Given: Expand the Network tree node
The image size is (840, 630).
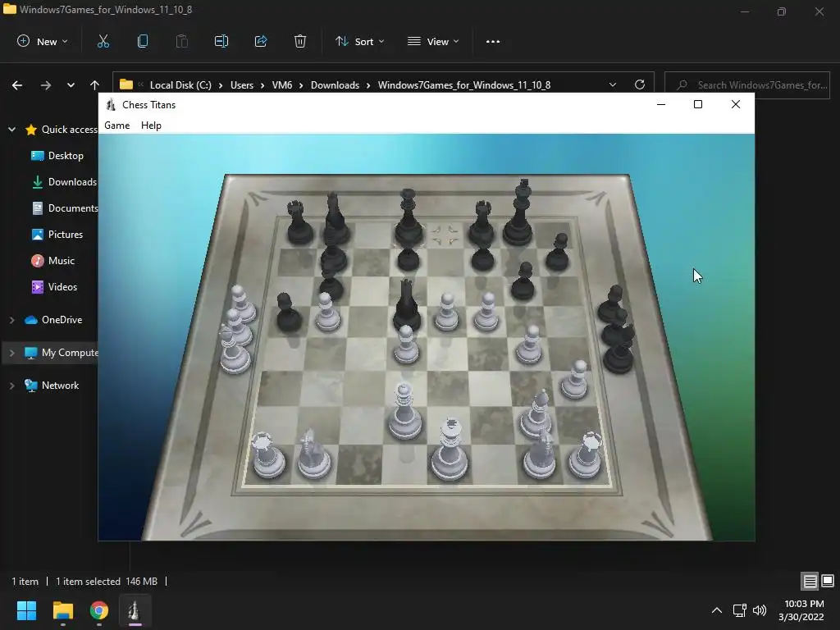Looking at the screenshot, I should [11, 386].
